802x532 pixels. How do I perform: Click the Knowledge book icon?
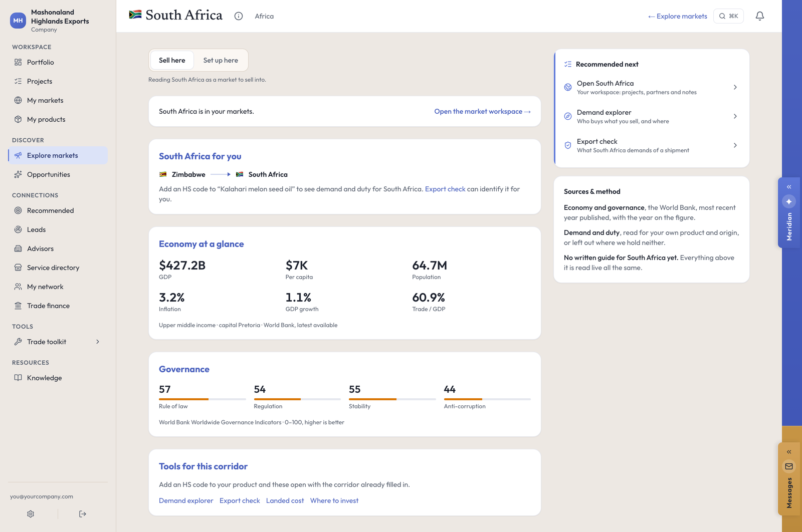[x=18, y=378]
